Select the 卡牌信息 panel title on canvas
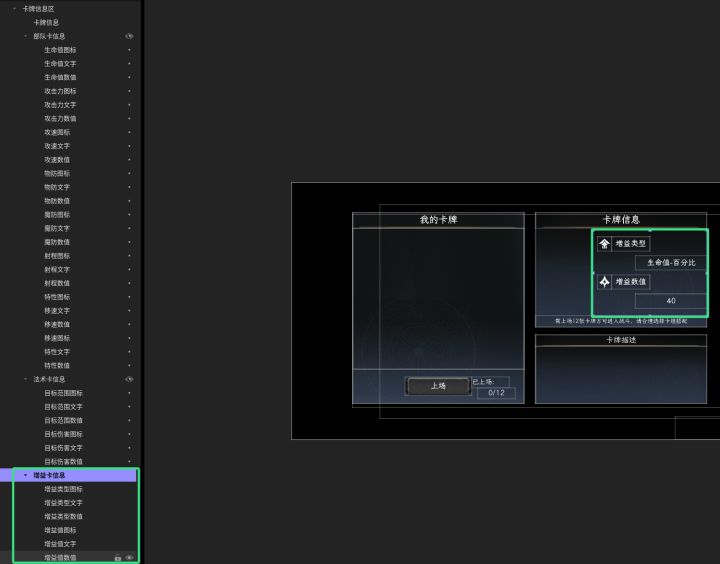The image size is (720, 564). pos(621,220)
